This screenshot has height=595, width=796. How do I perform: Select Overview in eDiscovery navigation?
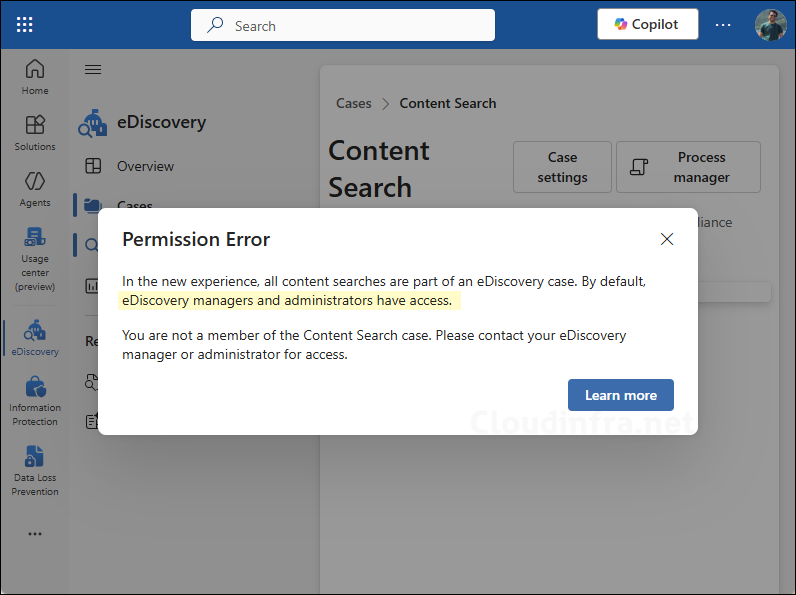144,166
